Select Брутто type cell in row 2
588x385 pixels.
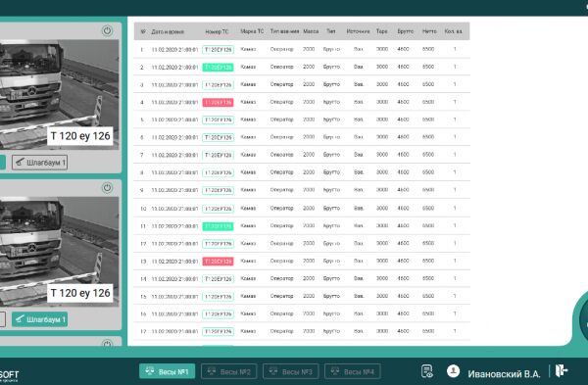tap(331, 67)
